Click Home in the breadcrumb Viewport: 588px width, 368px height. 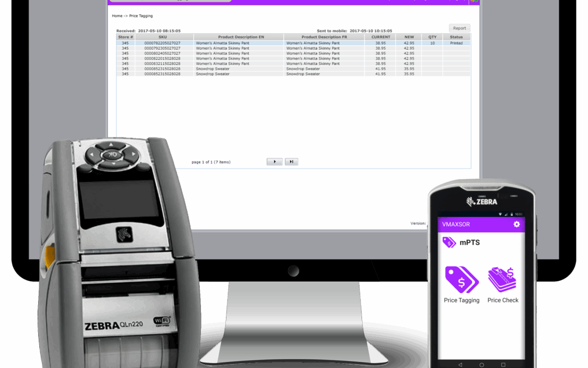pyautogui.click(x=117, y=16)
